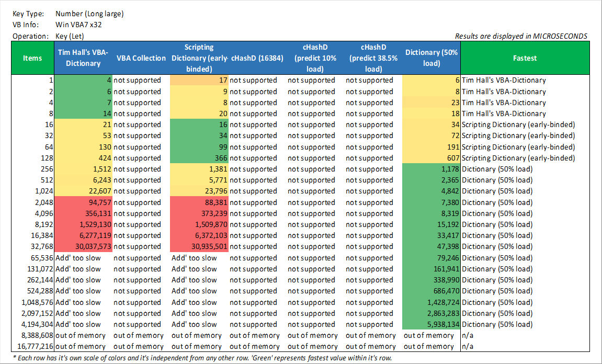The height and width of the screenshot is (364, 602).
Task: Click the green cell with value 5,938,134
Action: (432, 324)
